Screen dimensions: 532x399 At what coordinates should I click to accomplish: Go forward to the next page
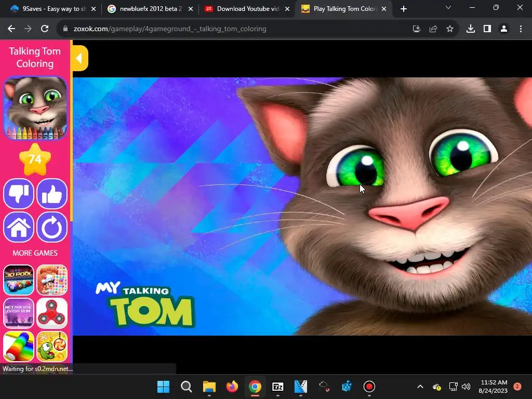pos(28,29)
